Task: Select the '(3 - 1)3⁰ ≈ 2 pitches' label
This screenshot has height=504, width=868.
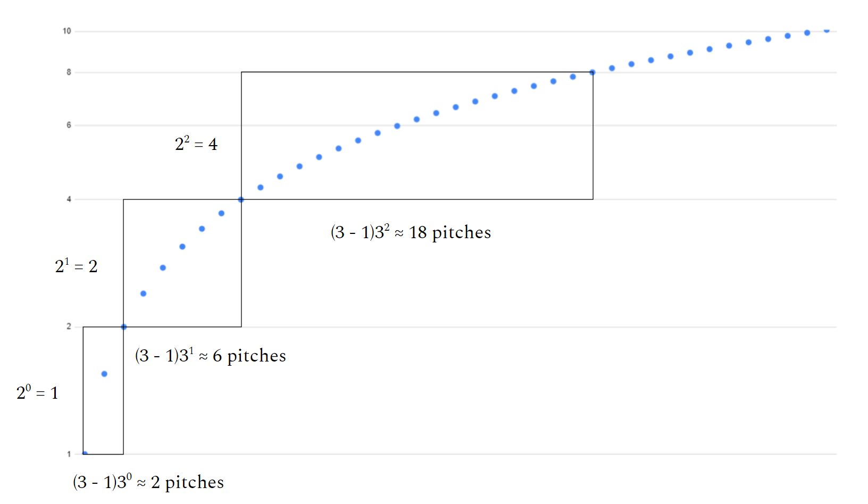Action: (148, 482)
